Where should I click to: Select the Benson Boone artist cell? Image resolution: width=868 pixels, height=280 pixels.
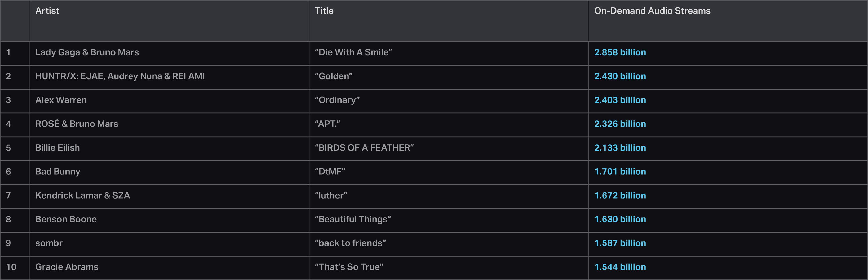click(66, 219)
